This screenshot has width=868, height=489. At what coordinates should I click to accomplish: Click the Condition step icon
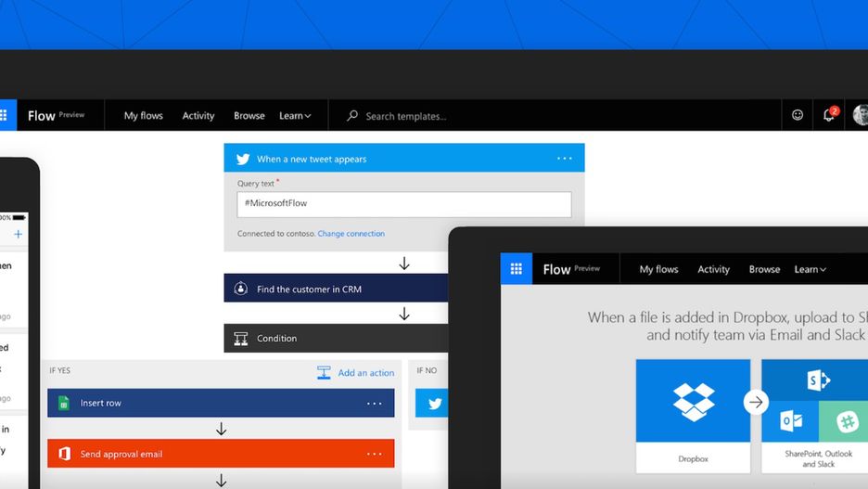[241, 339]
